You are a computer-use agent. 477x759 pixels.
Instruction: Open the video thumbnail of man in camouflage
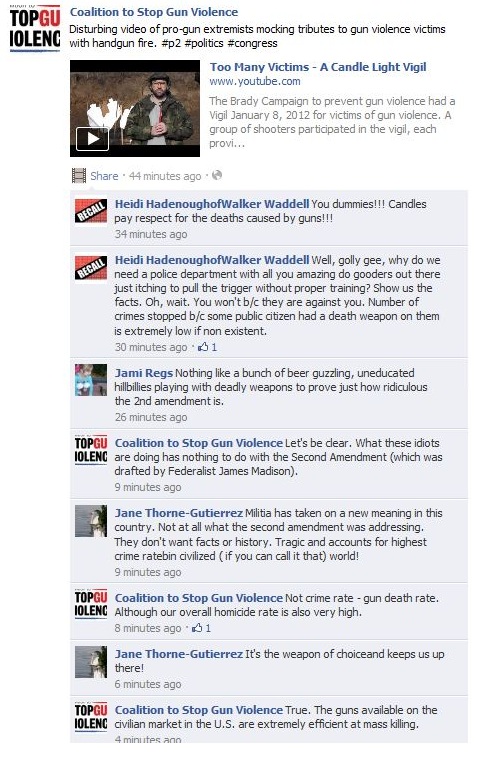135,108
